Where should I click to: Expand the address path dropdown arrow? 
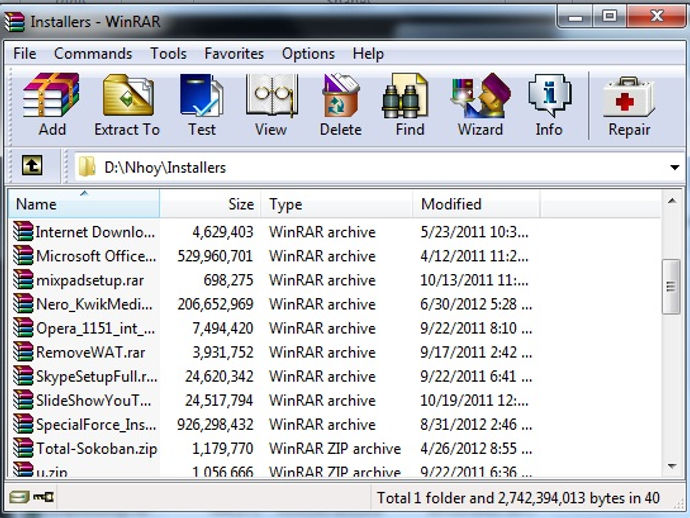[675, 167]
